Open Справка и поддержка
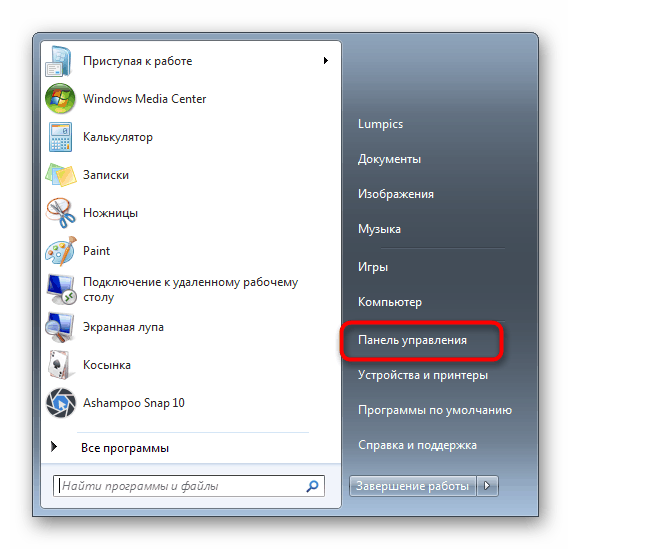The height and width of the screenshot is (549, 645). [x=417, y=445]
